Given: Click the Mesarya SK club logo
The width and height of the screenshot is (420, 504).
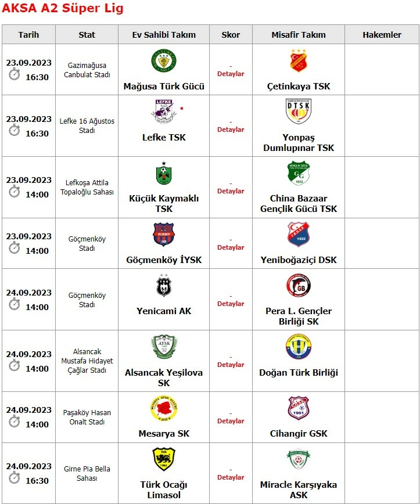Looking at the screenshot, I should (x=164, y=409).
